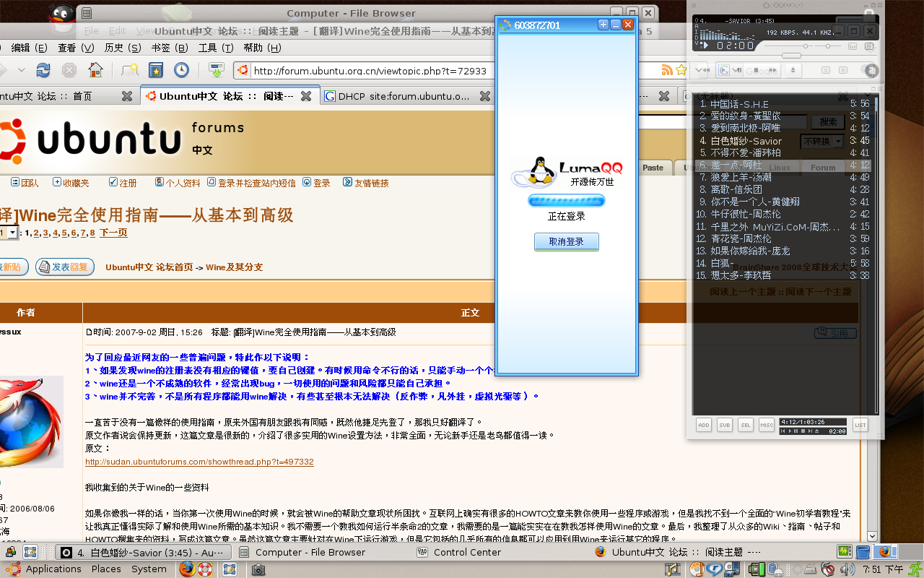Screen dimensions: 924x578
Task: Close the DHCP site:forum.ubuntu tab
Action: [x=485, y=96]
